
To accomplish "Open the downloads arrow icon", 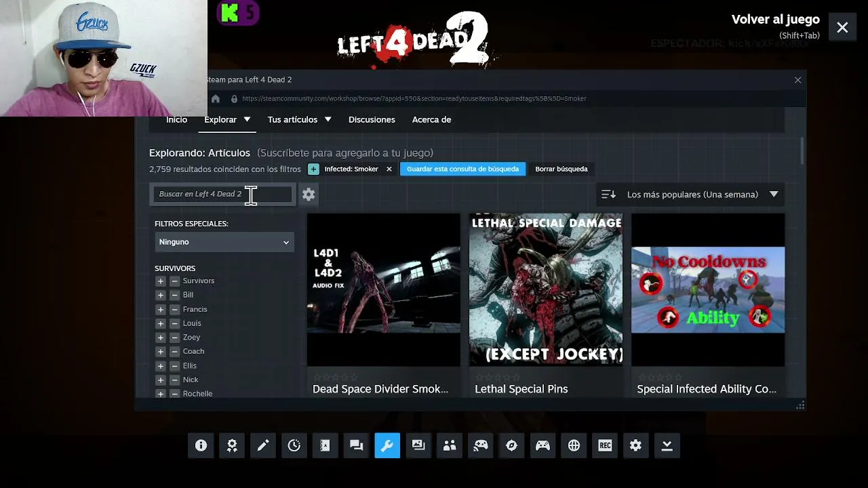I will (667, 445).
